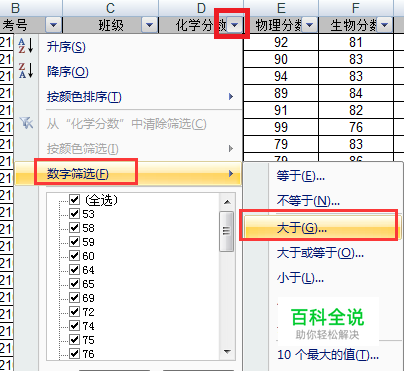This screenshot has width=404, height=371.
Task: Open the 化学分数 column filter dropdown
Action: click(x=235, y=25)
